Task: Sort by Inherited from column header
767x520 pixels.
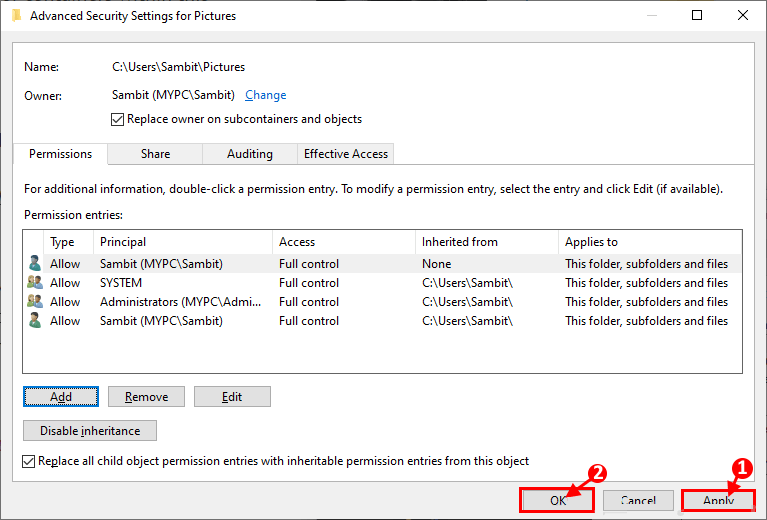Action: coord(487,242)
